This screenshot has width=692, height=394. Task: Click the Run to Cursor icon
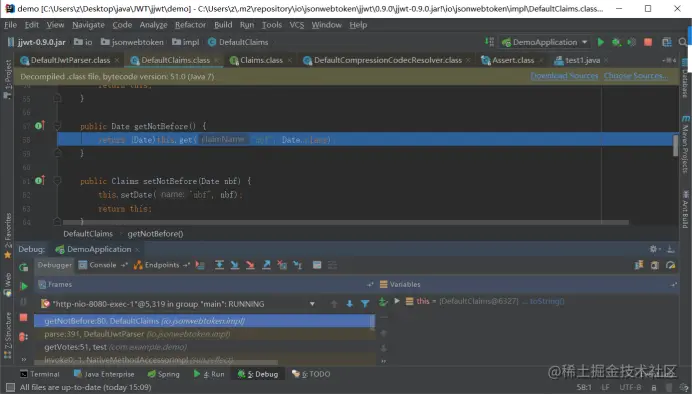pos(298,265)
